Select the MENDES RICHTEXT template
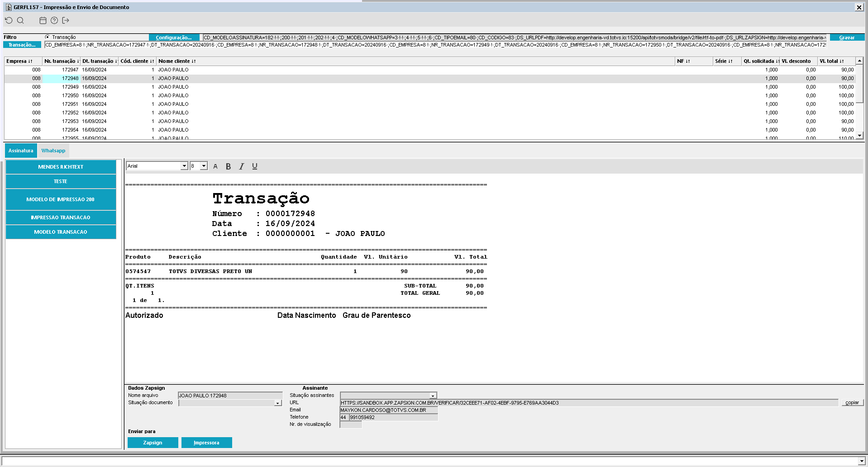 (x=61, y=167)
